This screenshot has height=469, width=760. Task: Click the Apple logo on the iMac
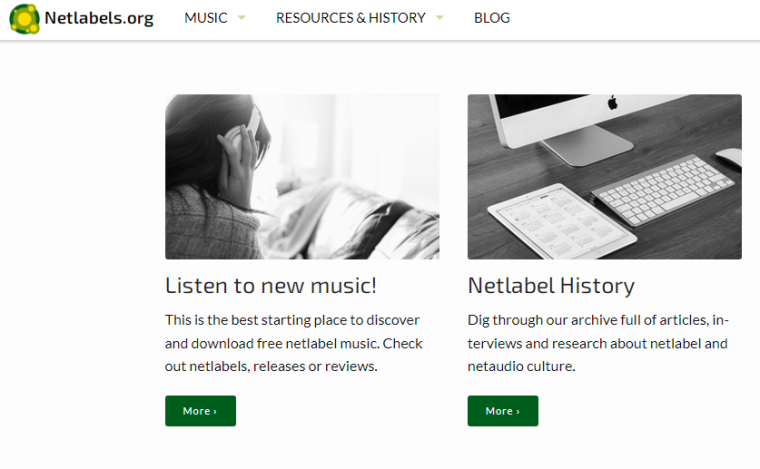pos(612,102)
